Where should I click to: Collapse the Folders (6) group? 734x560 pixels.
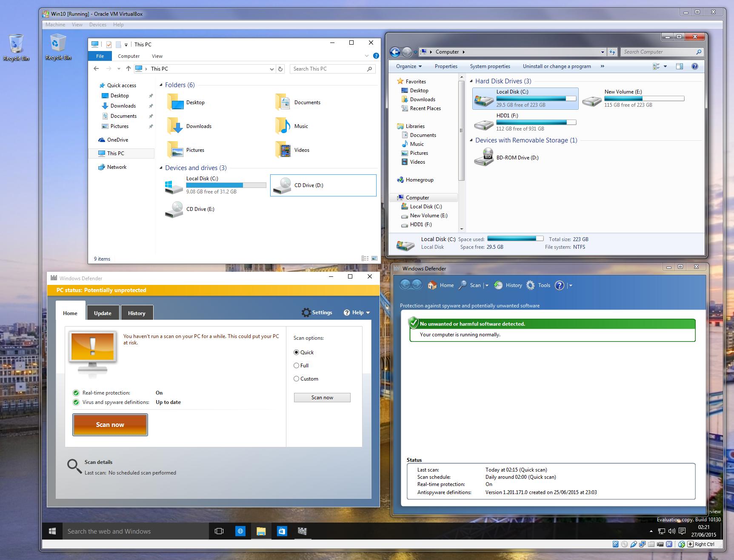tap(161, 85)
